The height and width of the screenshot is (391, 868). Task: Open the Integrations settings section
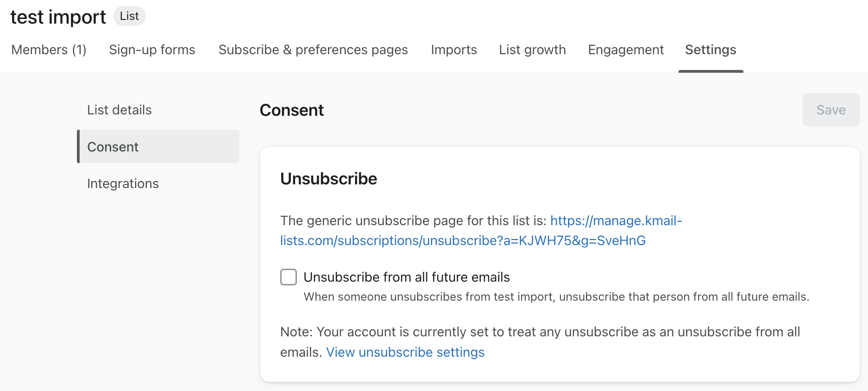pos(122,183)
